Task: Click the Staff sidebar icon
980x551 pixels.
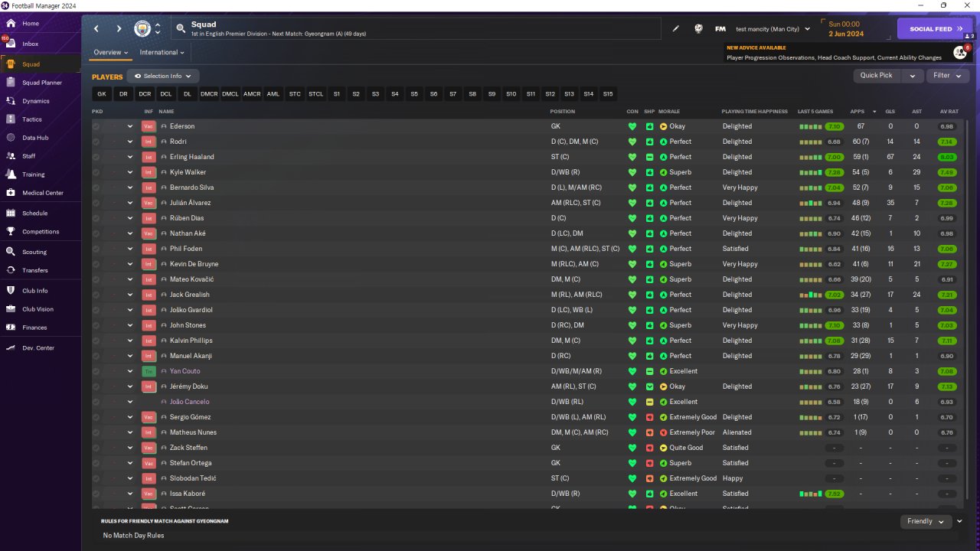Action: 11,156
